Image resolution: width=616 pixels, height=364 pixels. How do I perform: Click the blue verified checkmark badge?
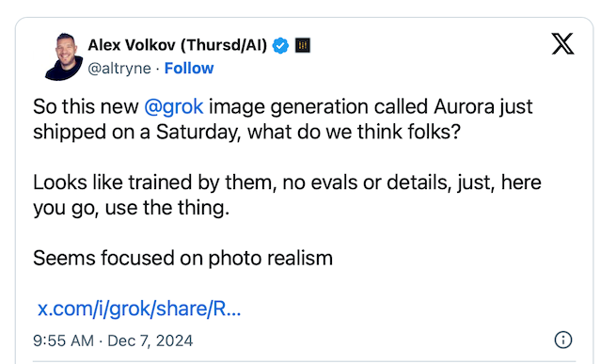280,45
